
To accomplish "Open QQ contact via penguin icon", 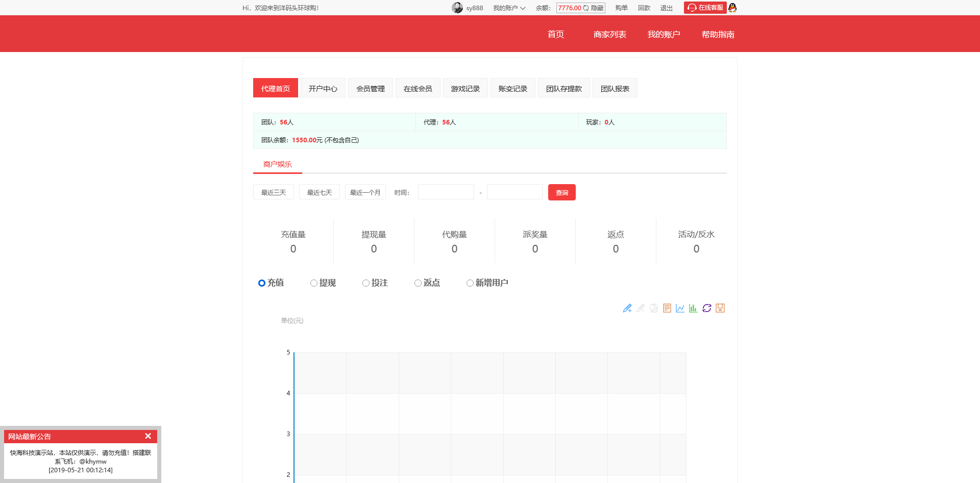I will click(x=732, y=8).
